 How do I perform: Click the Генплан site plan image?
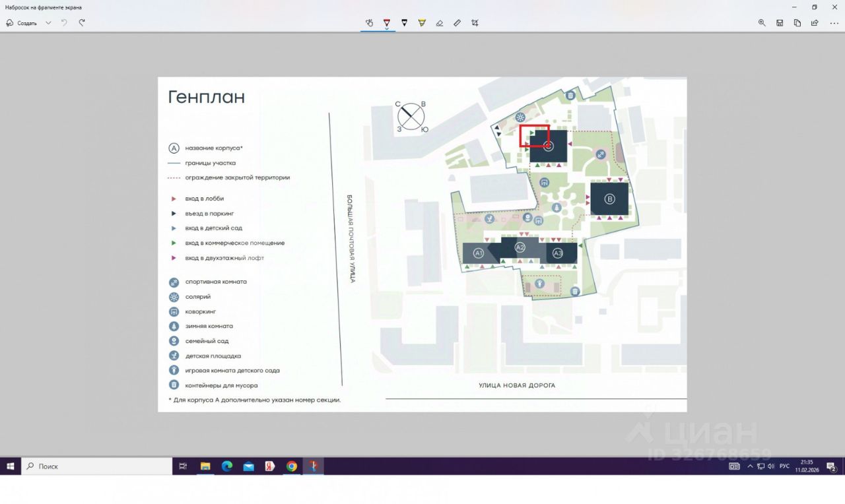pyautogui.click(x=422, y=244)
